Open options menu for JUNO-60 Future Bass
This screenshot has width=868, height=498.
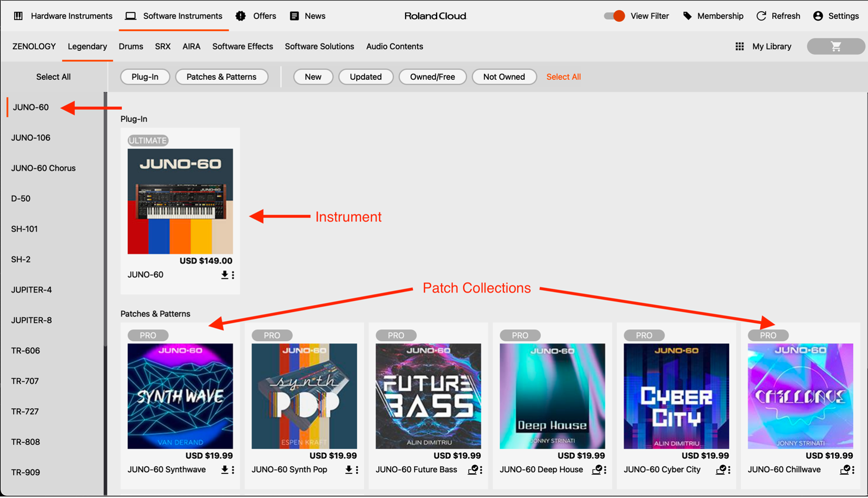(x=481, y=470)
